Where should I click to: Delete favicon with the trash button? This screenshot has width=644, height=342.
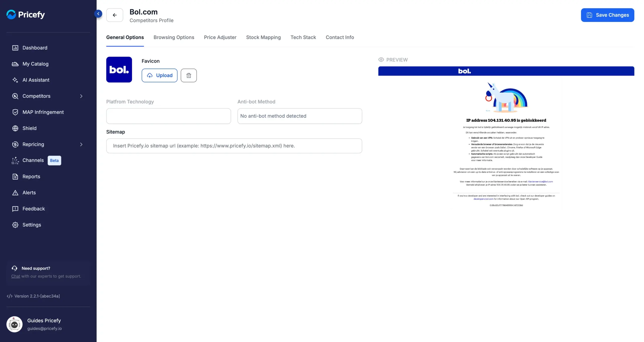189,75
